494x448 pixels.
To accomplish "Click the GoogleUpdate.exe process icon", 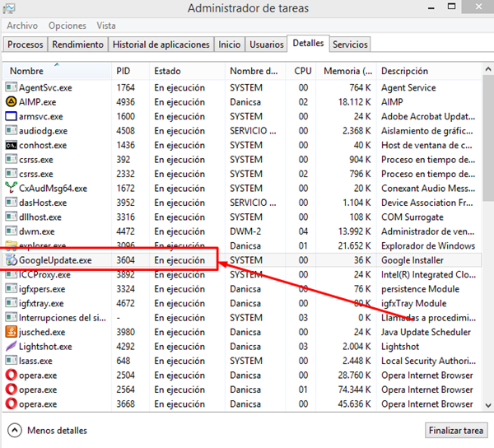I will 12,260.
